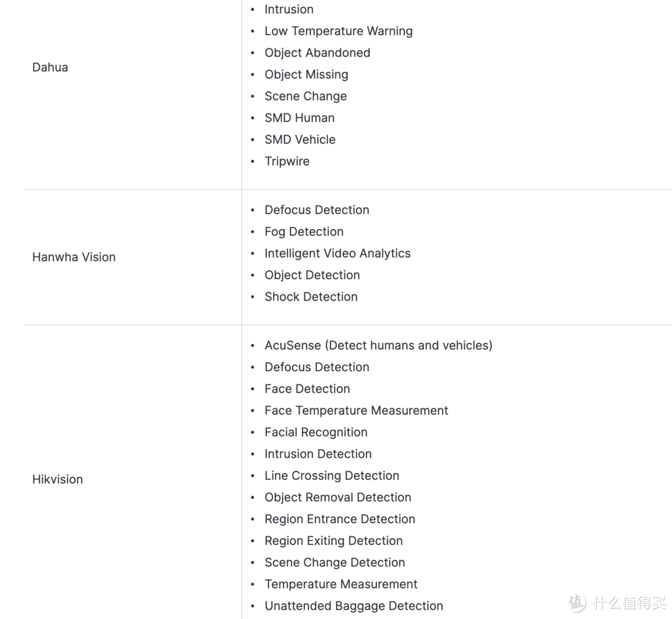The width and height of the screenshot is (672, 619).
Task: Click the Dahua brand cell
Action: pyautogui.click(x=50, y=67)
